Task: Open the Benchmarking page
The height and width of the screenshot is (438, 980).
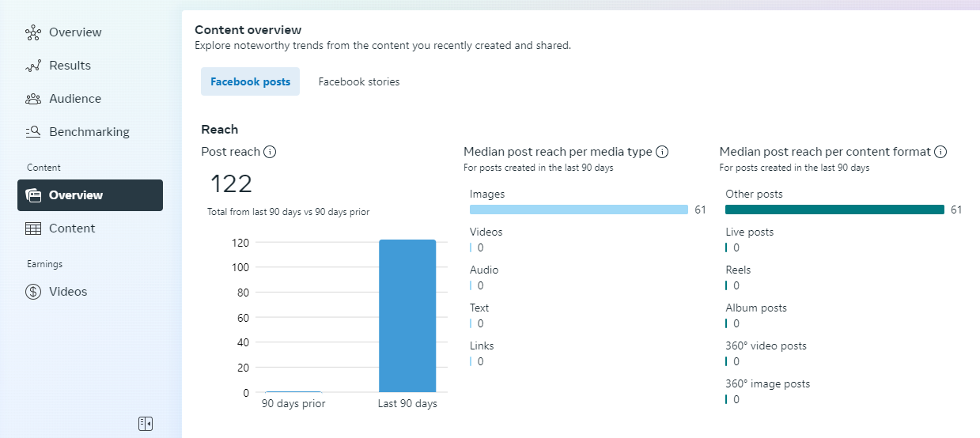Action: [89, 132]
